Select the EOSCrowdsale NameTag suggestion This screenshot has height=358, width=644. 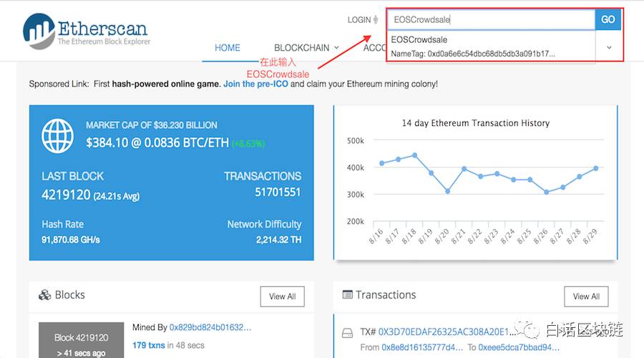pyautogui.click(x=491, y=47)
